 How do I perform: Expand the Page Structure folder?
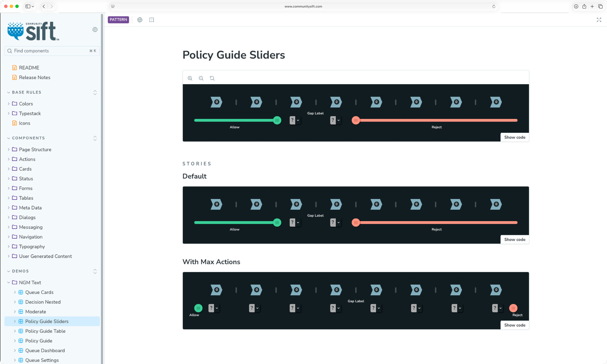coord(35,149)
